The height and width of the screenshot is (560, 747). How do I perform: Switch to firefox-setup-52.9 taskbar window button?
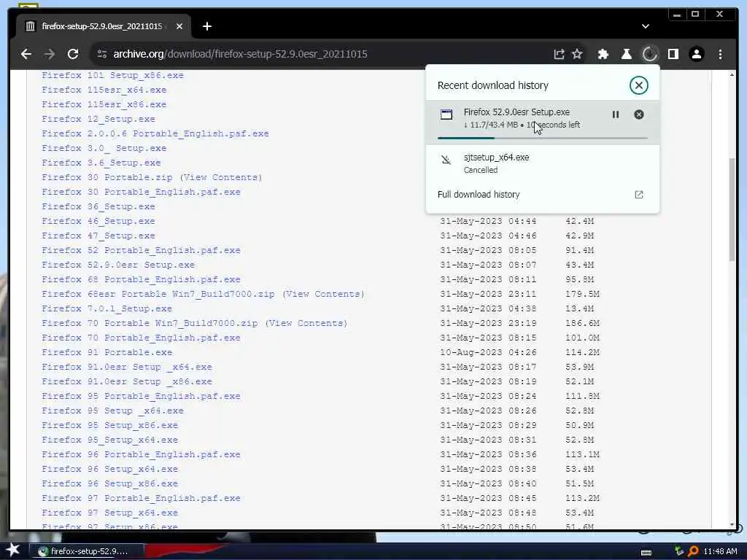pyautogui.click(x=88, y=551)
